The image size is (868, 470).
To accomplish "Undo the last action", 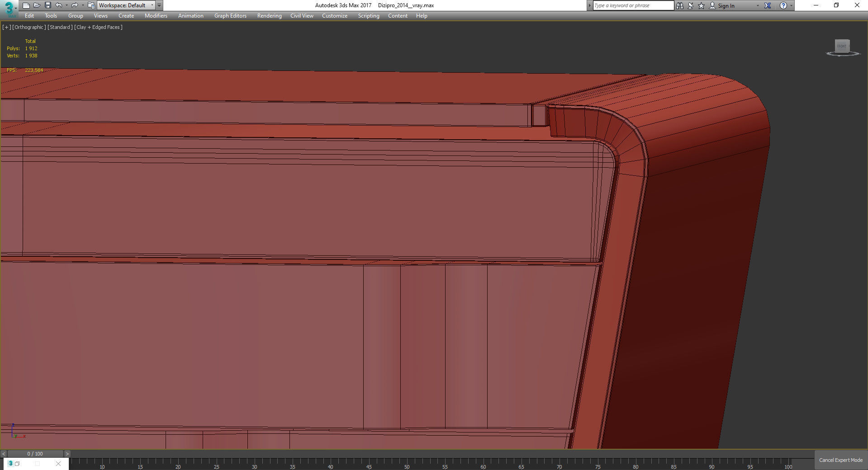I will tap(58, 5).
